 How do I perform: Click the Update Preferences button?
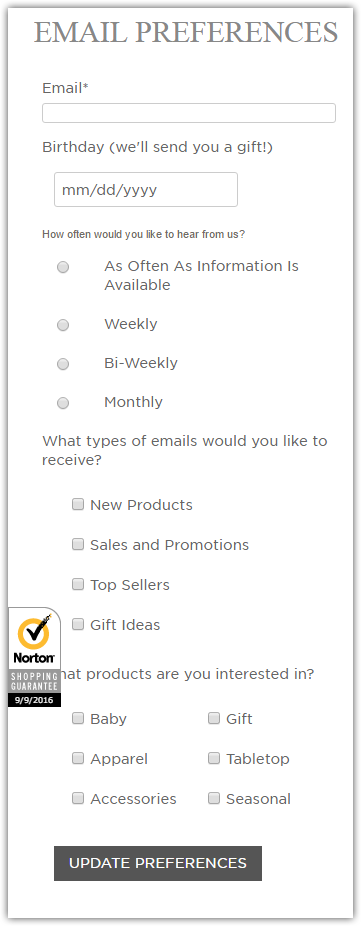158,863
